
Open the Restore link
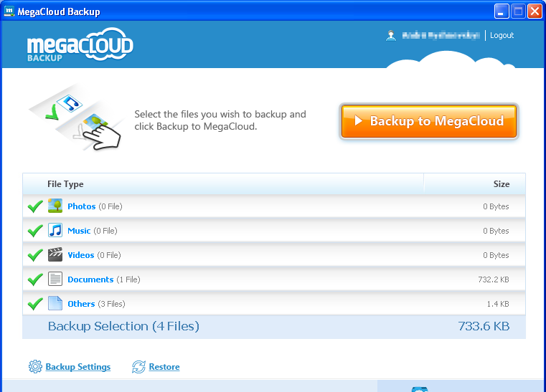coord(164,367)
